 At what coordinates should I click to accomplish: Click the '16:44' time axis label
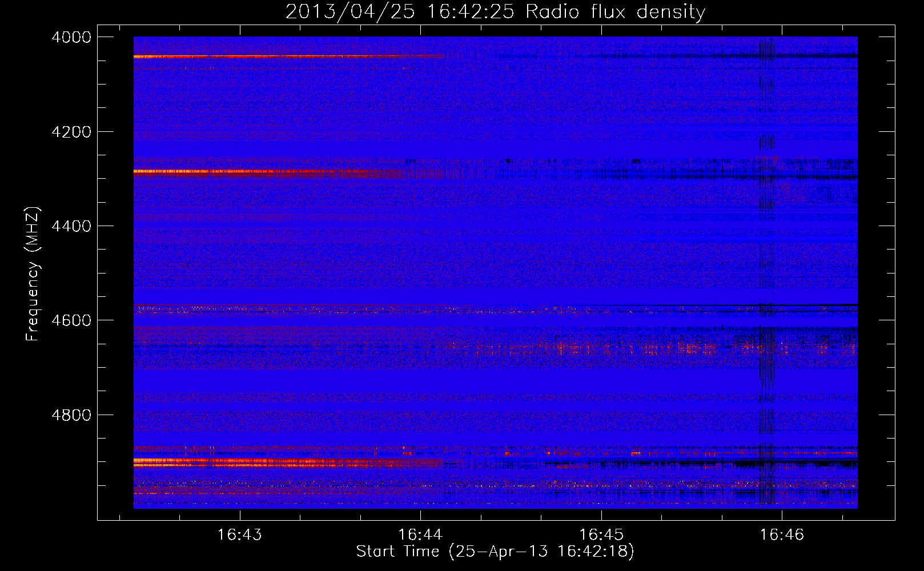420,534
